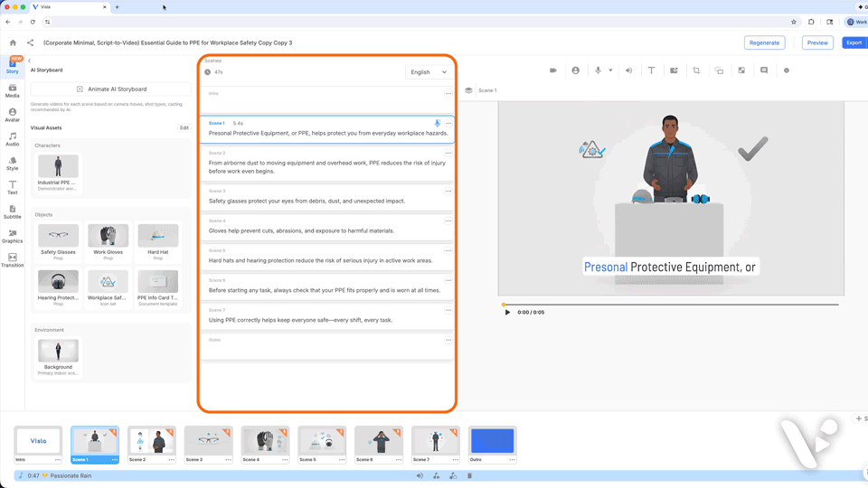Collapse the AI Storyboard panel
Image resolution: width=868 pixels, height=488 pixels.
pos(29,61)
